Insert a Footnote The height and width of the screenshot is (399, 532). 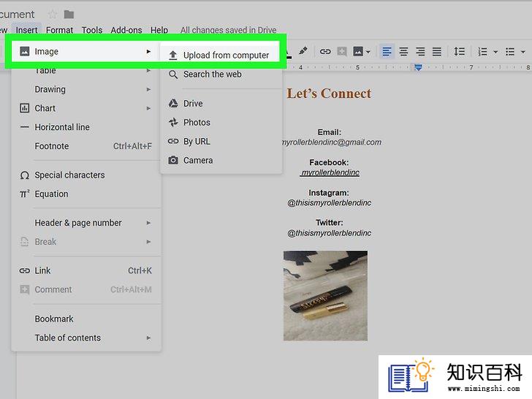86,146
